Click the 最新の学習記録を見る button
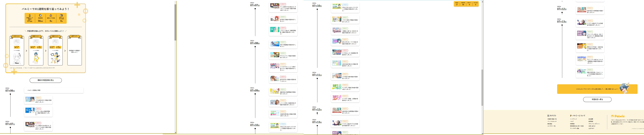The image size is (644, 135). (45, 80)
